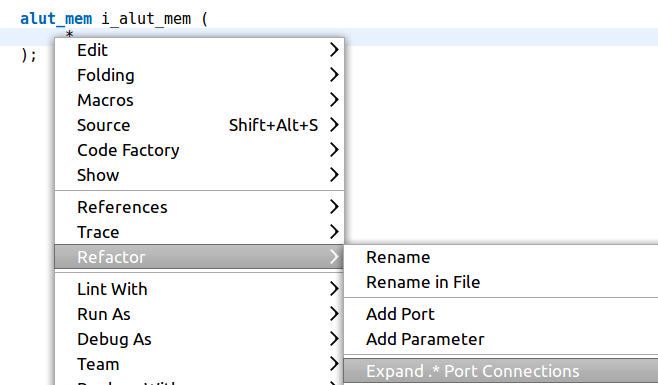Click the chevron arrow next to Trace
658x385 pixels.
coord(334,232)
